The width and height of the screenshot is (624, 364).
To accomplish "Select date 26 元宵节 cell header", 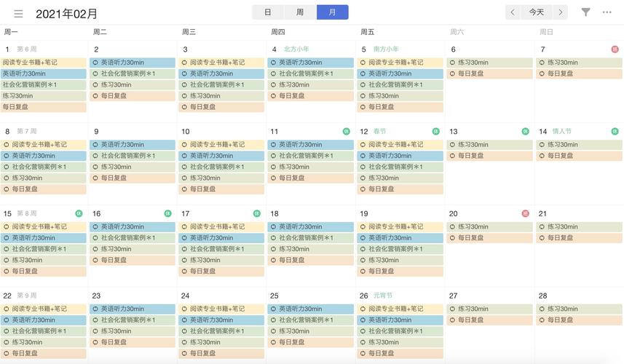I will pos(376,296).
